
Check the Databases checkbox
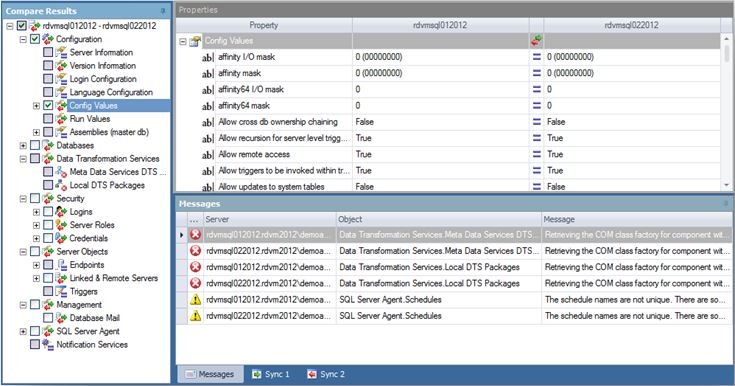[x=35, y=145]
